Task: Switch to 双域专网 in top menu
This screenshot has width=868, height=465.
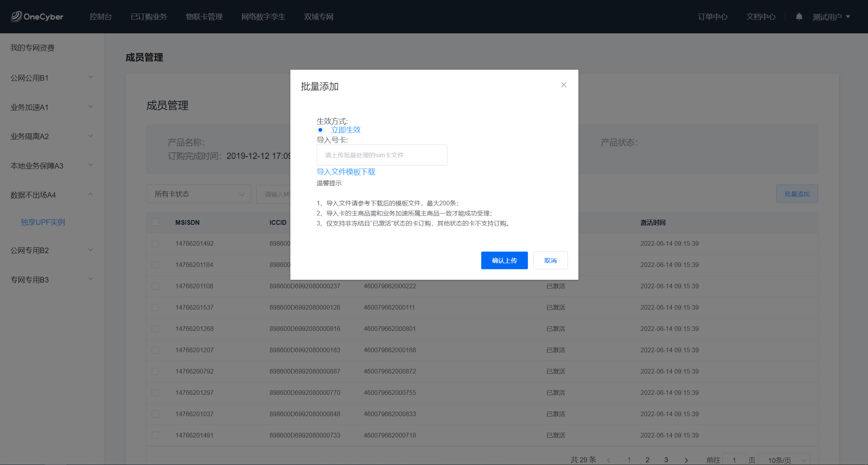Action: 318,17
